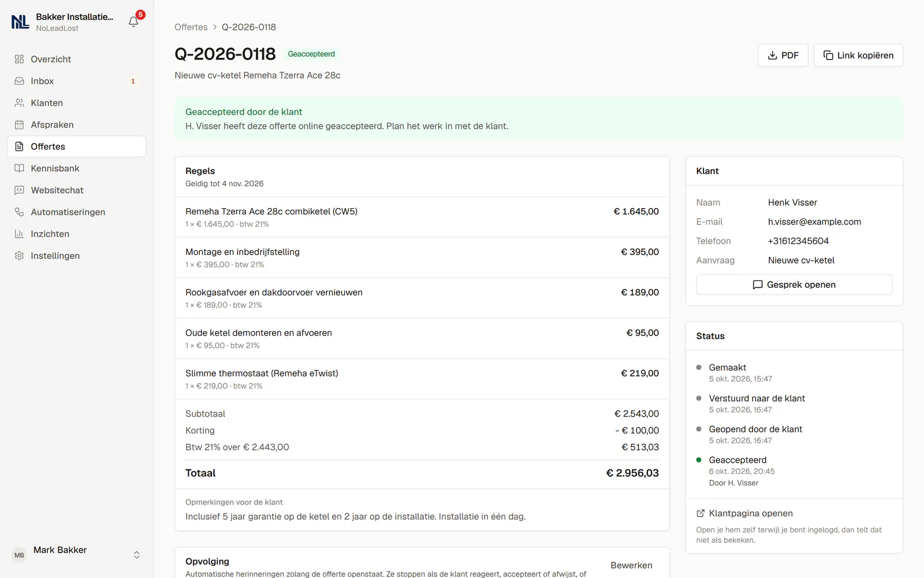Image resolution: width=924 pixels, height=578 pixels.
Task: Click the Overzicht dashboard icon
Action: click(19, 59)
